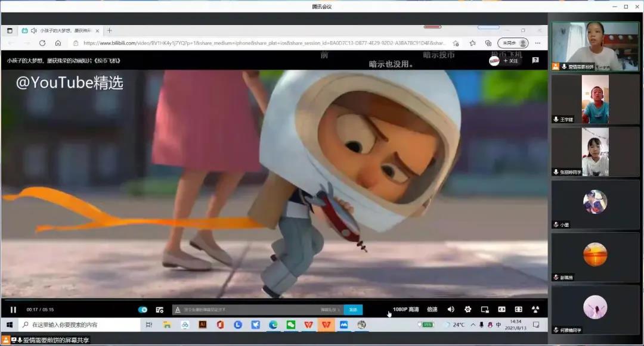This screenshot has width=644, height=346.
Task: Pause the Bilibili video playback
Action: click(13, 310)
